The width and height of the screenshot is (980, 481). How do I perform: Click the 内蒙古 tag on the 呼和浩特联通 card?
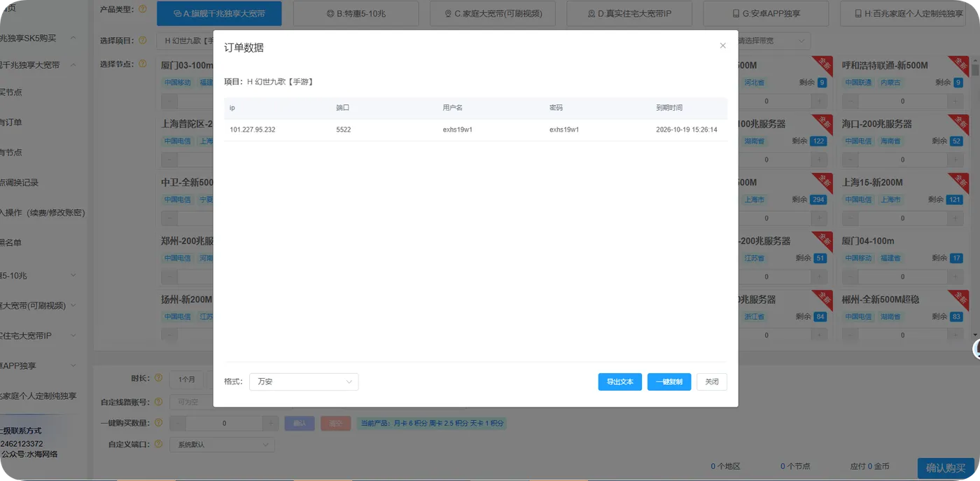click(x=891, y=83)
